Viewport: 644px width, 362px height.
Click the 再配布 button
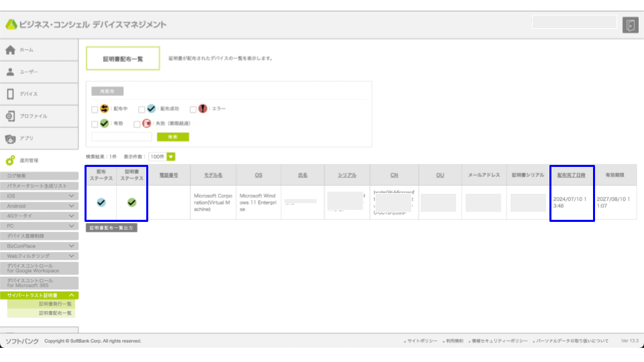[x=107, y=91]
